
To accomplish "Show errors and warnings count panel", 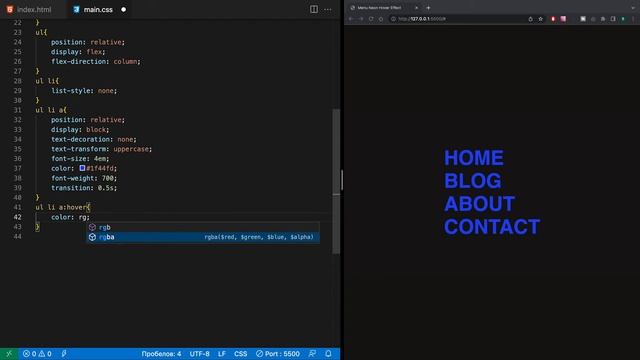I will pos(37,353).
